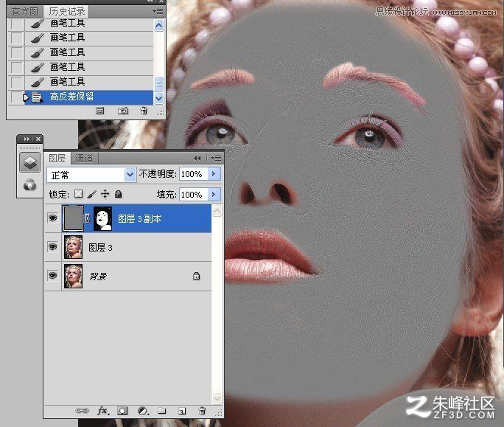Click the 背景 layer thumbnail
The image size is (504, 427).
(73, 276)
